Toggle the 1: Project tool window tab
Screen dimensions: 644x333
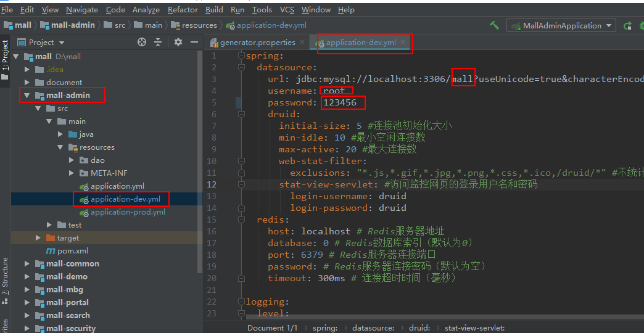5,61
